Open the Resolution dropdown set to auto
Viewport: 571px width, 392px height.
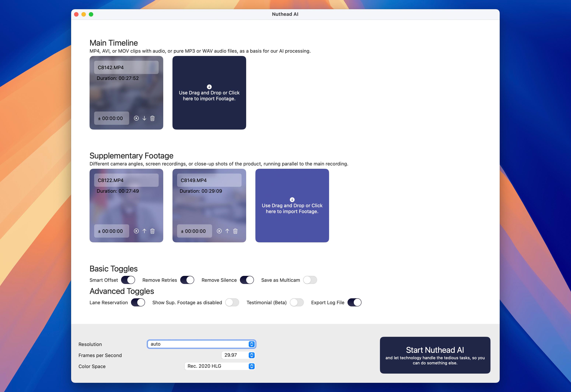pyautogui.click(x=201, y=344)
